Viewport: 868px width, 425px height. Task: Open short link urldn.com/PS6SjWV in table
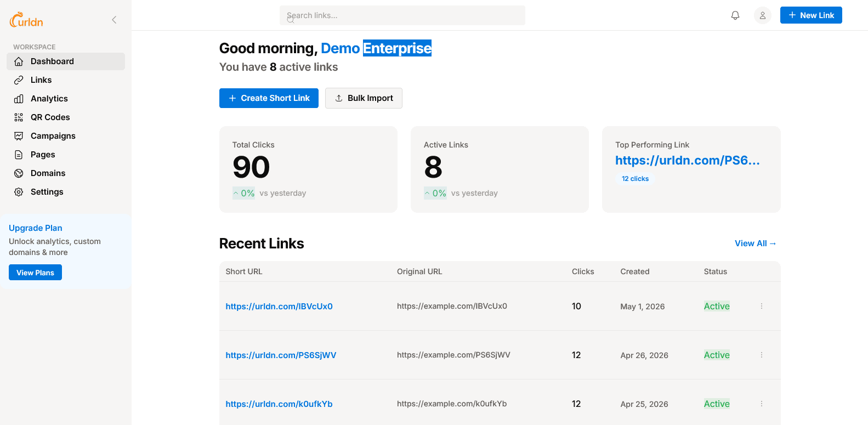click(x=281, y=355)
